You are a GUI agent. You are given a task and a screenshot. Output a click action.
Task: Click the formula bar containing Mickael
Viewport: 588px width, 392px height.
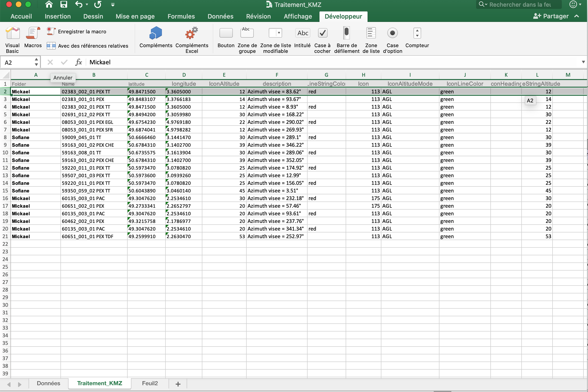pyautogui.click(x=332, y=62)
